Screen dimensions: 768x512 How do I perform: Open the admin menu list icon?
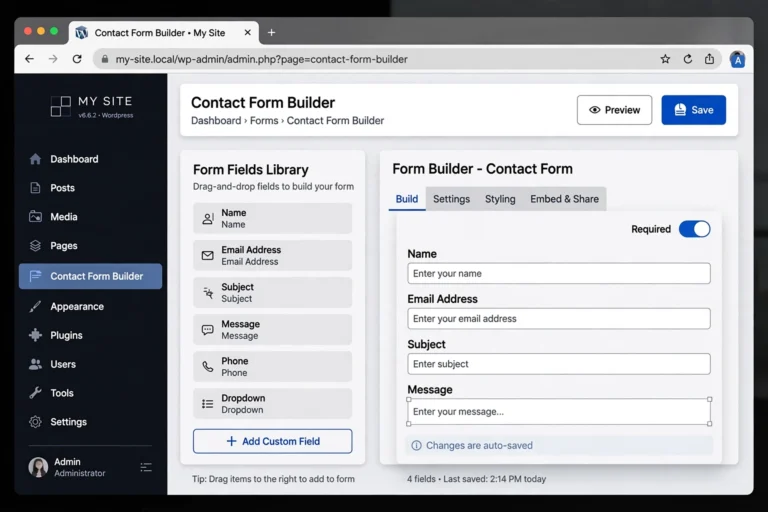(x=146, y=467)
